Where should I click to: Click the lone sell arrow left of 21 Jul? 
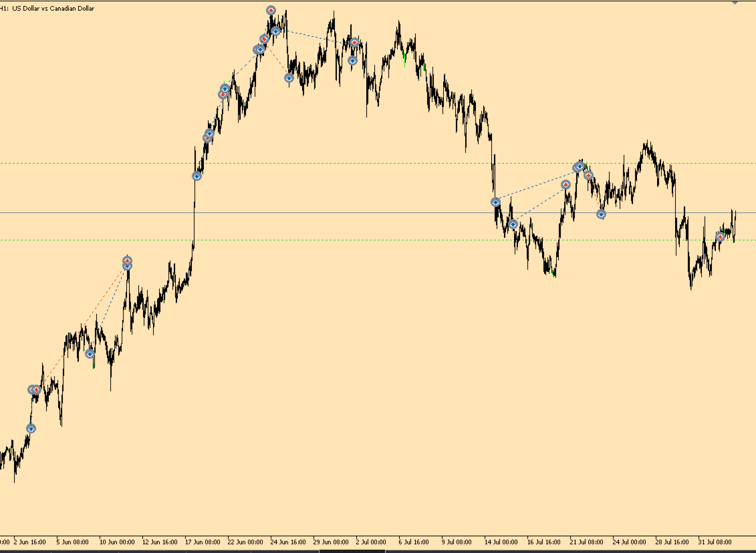[566, 184]
